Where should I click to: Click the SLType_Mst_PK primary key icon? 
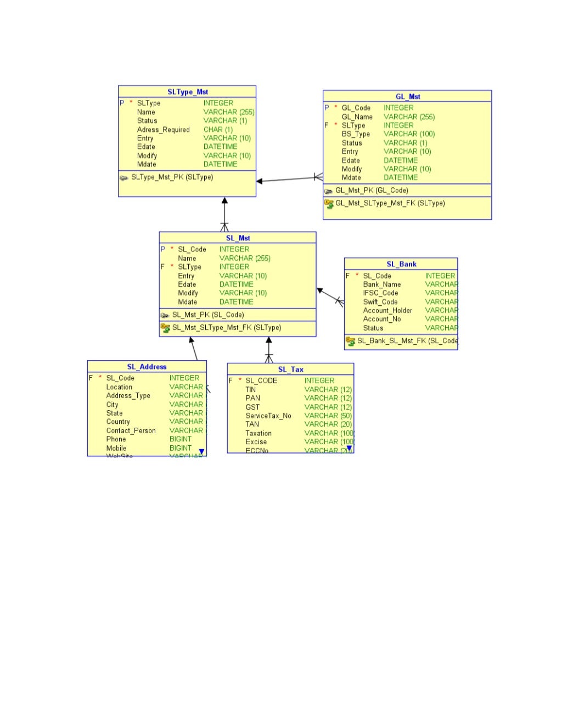(x=124, y=178)
